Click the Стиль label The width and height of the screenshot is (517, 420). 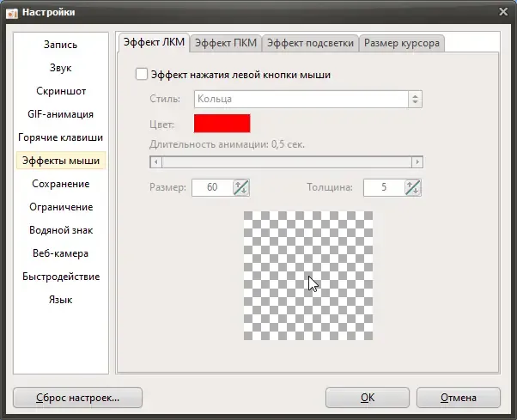pos(165,99)
